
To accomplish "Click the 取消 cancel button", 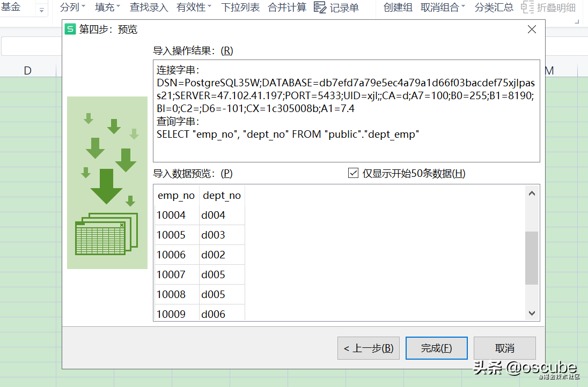I will pos(504,348).
